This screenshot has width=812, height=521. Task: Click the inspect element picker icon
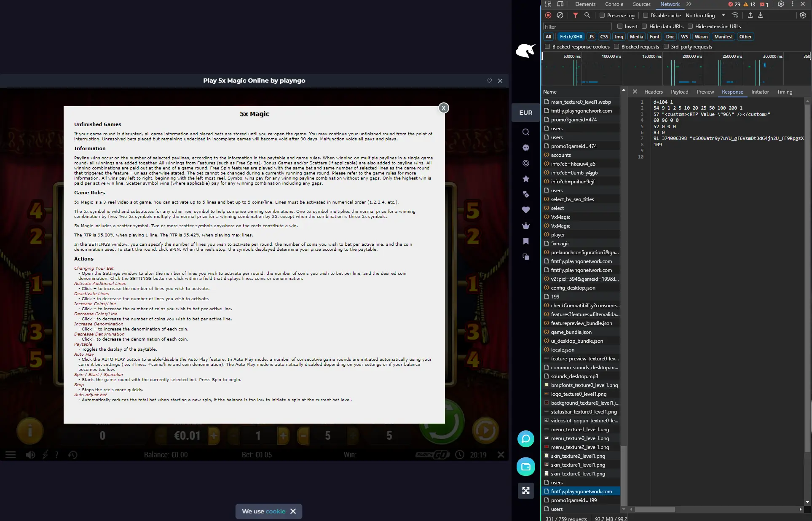(x=548, y=4)
